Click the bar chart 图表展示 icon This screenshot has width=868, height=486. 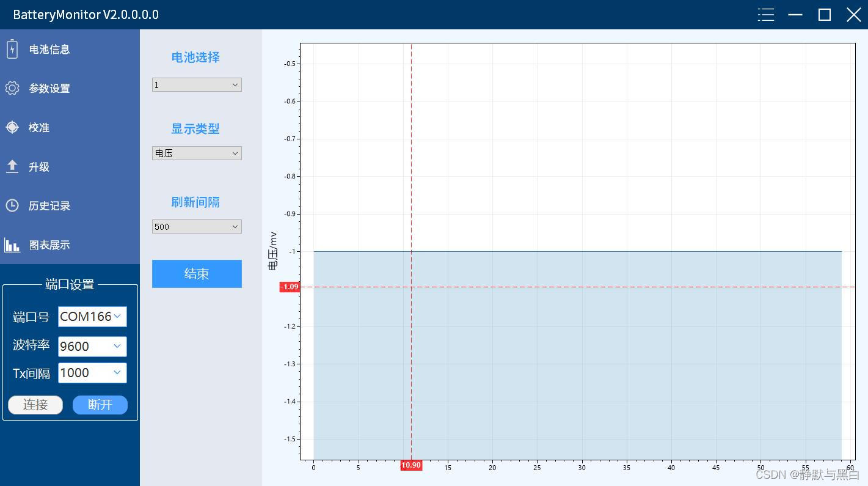pyautogui.click(x=12, y=245)
